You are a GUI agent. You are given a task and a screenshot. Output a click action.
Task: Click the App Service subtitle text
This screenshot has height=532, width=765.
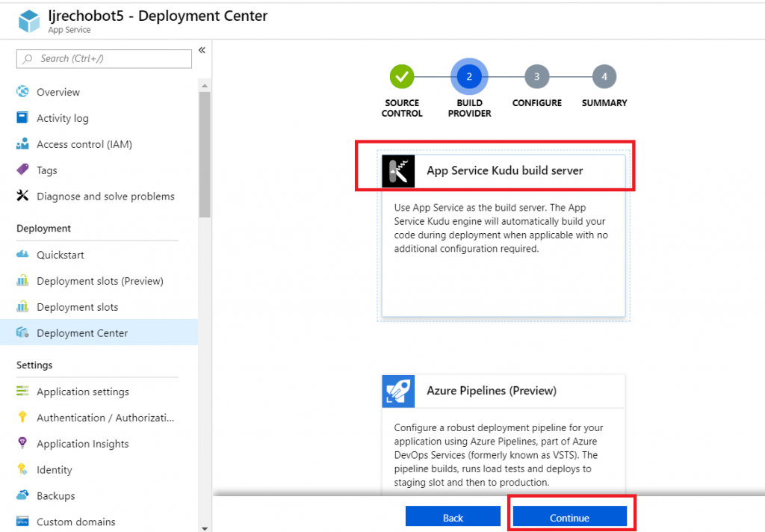click(69, 30)
